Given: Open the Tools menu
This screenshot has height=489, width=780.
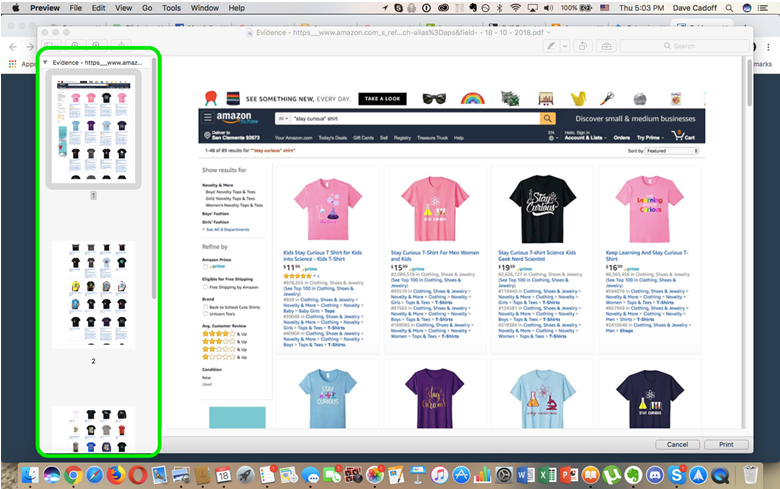Looking at the screenshot, I should tap(171, 8).
